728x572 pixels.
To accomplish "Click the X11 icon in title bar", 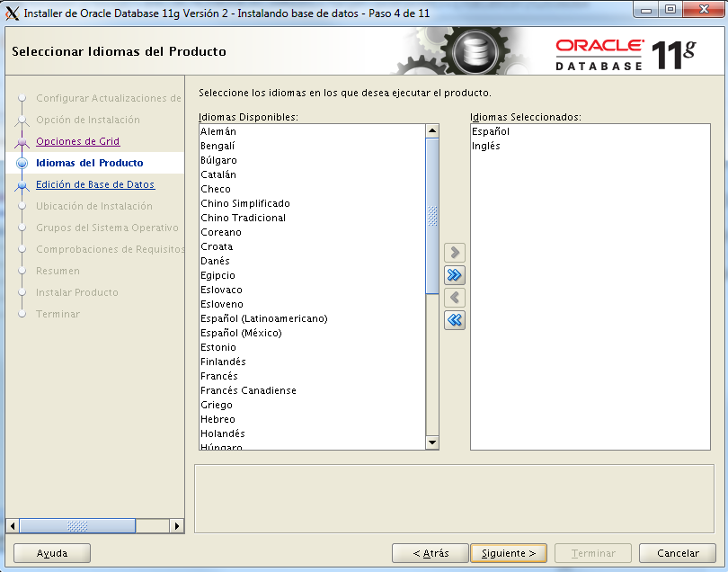I will (12, 13).
